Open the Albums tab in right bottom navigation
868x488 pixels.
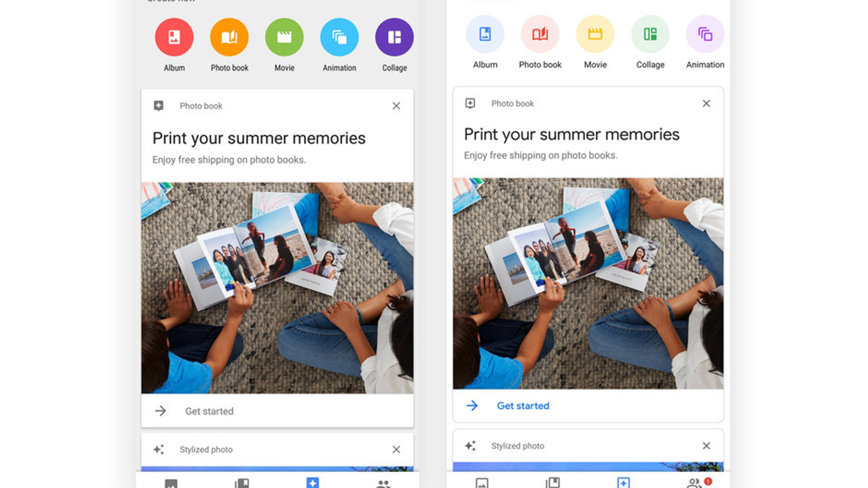(553, 483)
